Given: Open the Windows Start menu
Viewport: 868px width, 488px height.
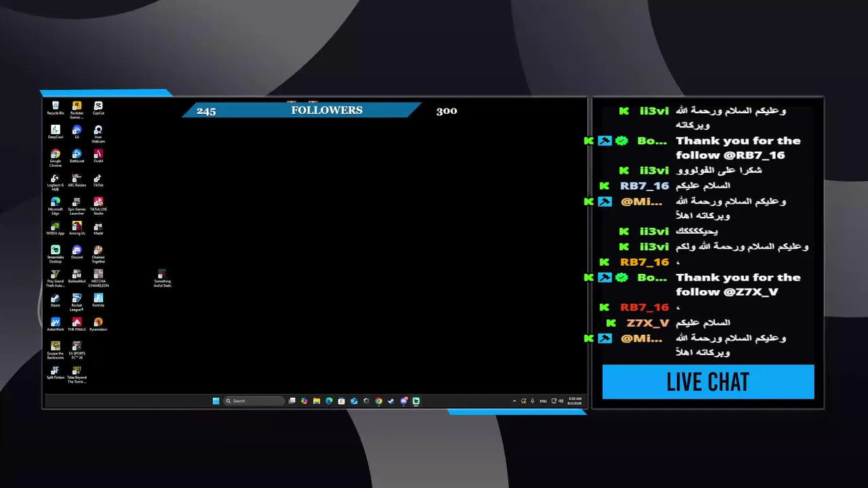Looking at the screenshot, I should (x=216, y=401).
